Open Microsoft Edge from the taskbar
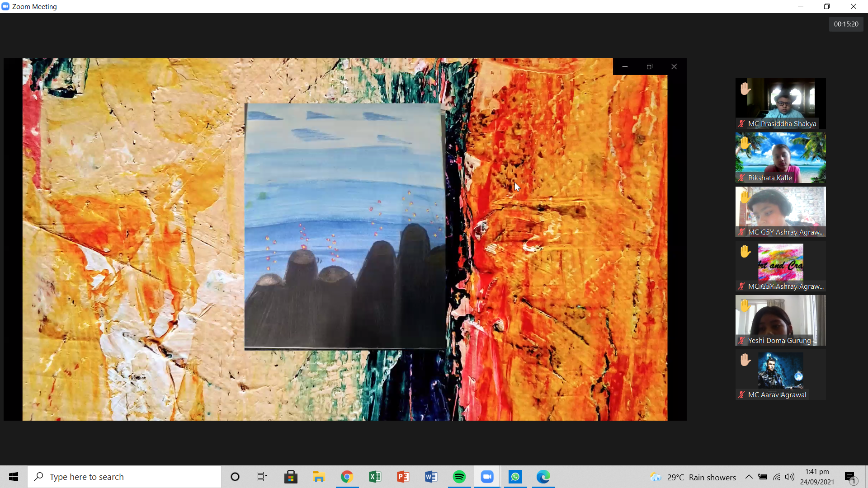The width and height of the screenshot is (868, 488). 543,477
